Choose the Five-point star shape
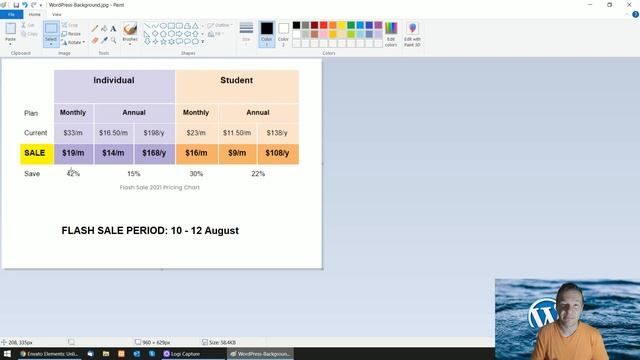Screen dimensions: 640x360 point(163,42)
